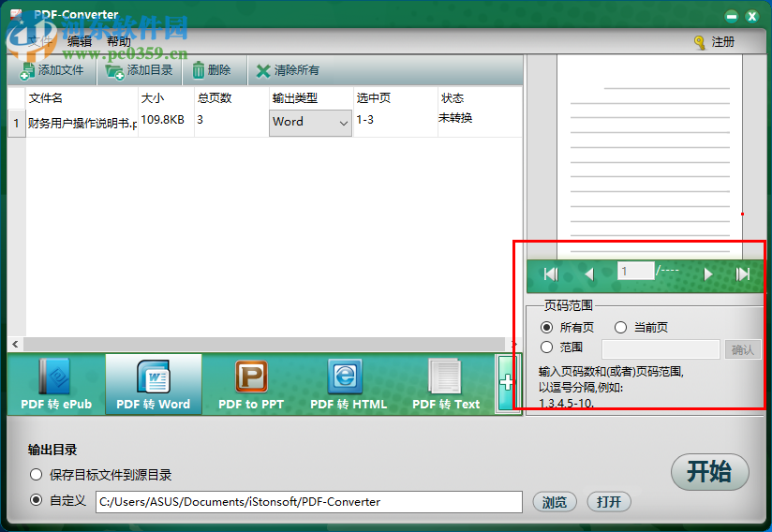The height and width of the screenshot is (532, 772).
Task: Jump to last page in preview
Action: [742, 273]
